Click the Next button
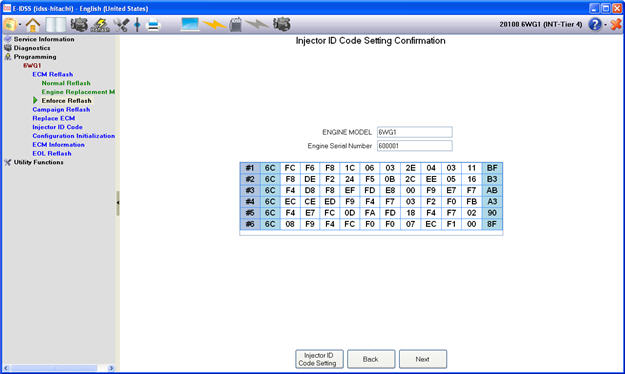The height and width of the screenshot is (374, 625). (423, 359)
